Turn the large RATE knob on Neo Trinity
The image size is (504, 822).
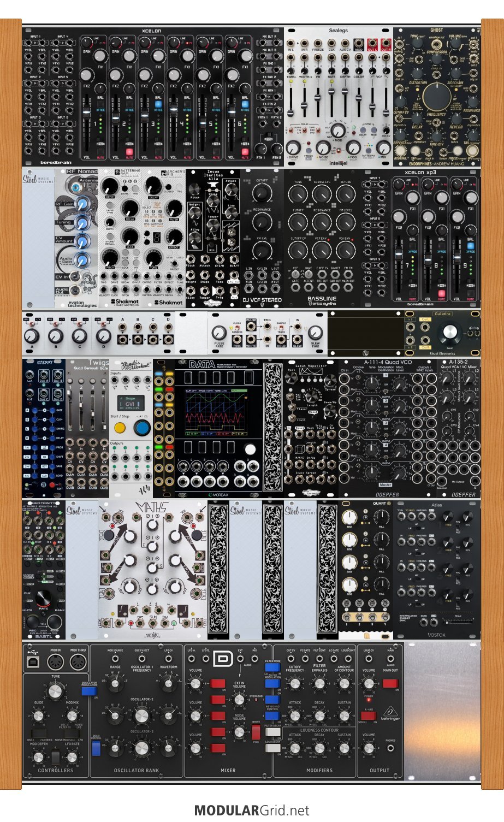44,598
